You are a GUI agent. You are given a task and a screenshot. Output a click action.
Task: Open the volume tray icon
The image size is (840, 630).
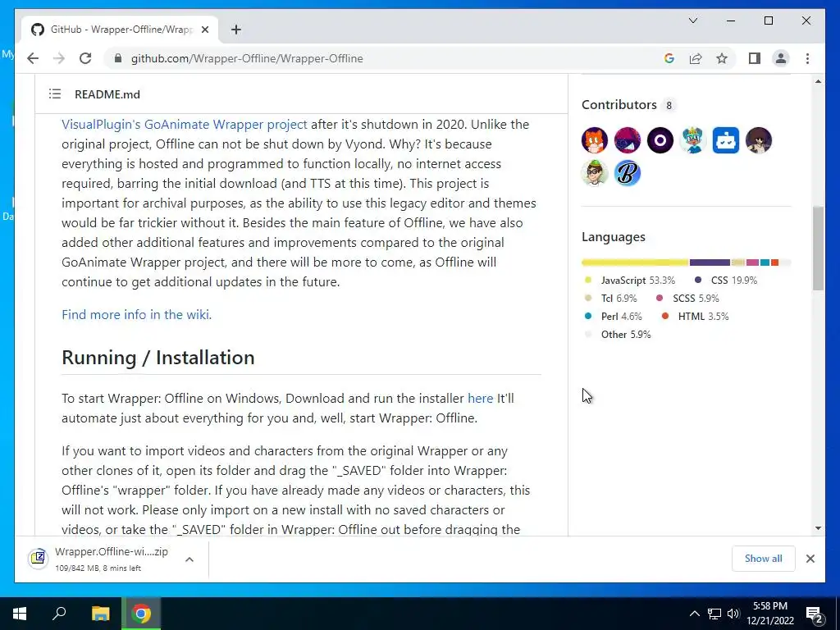pos(733,614)
